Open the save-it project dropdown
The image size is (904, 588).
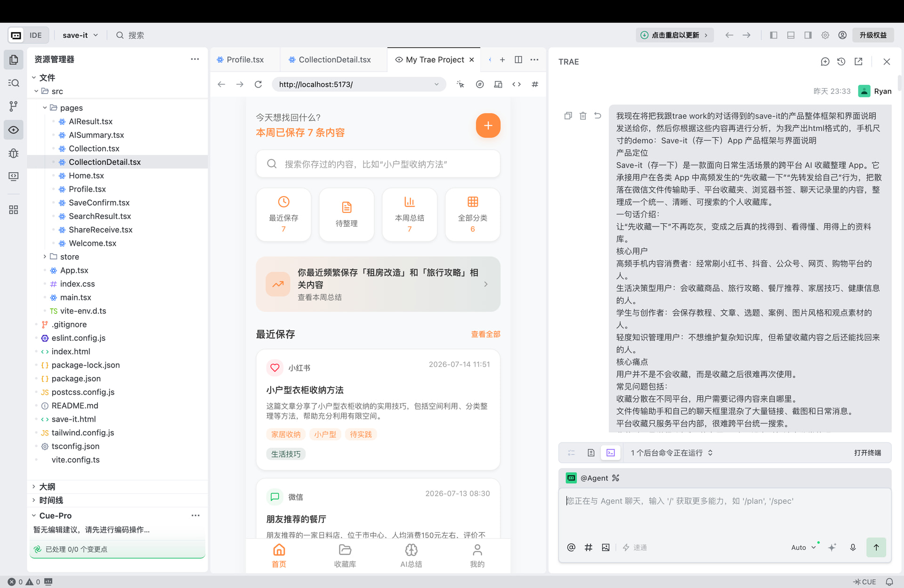coord(80,35)
